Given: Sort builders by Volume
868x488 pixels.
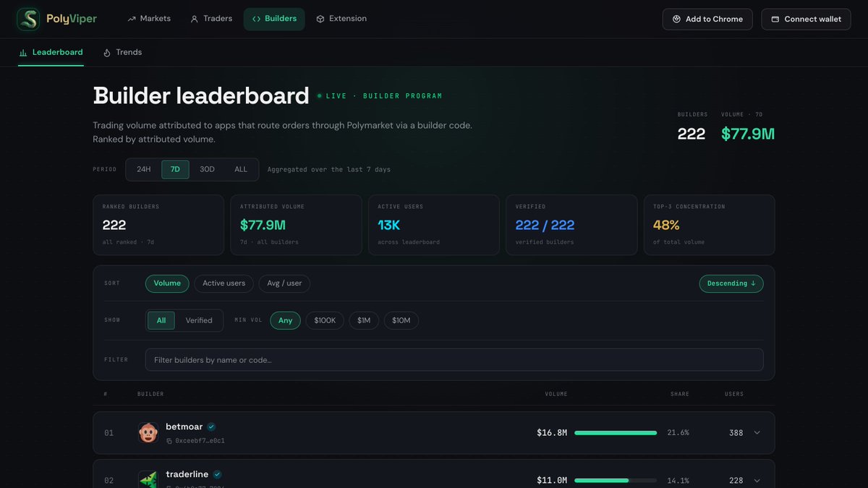Looking at the screenshot, I should coord(167,283).
